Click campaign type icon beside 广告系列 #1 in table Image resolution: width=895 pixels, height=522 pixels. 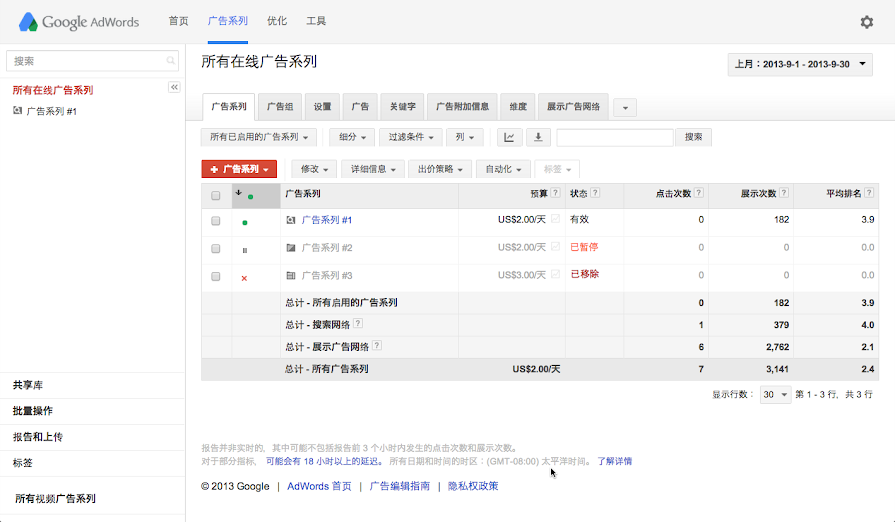click(x=291, y=220)
